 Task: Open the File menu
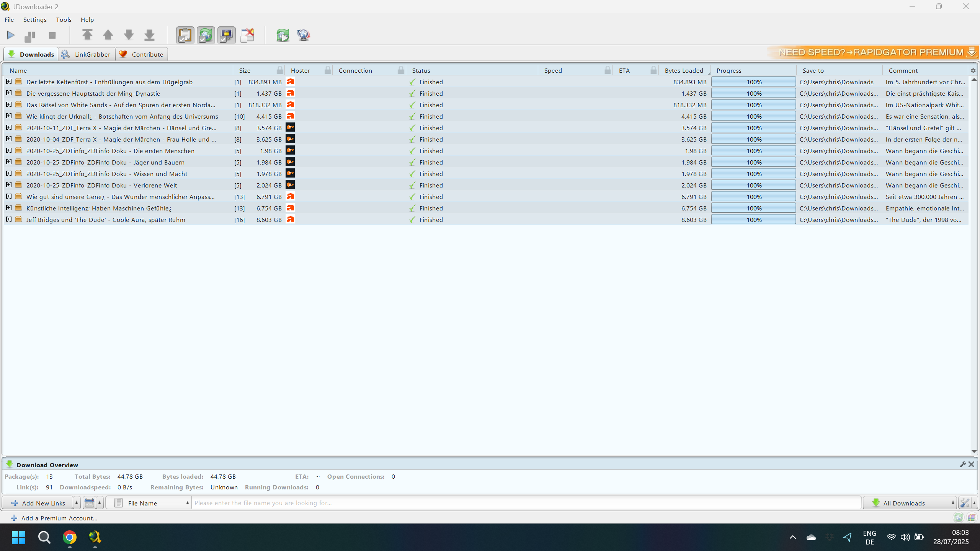tap(9, 20)
